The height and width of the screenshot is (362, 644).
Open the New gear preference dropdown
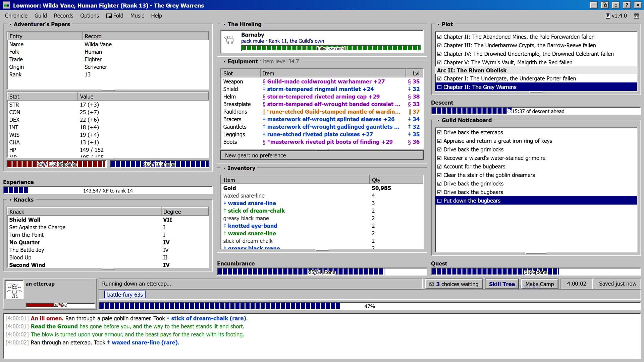322,156
